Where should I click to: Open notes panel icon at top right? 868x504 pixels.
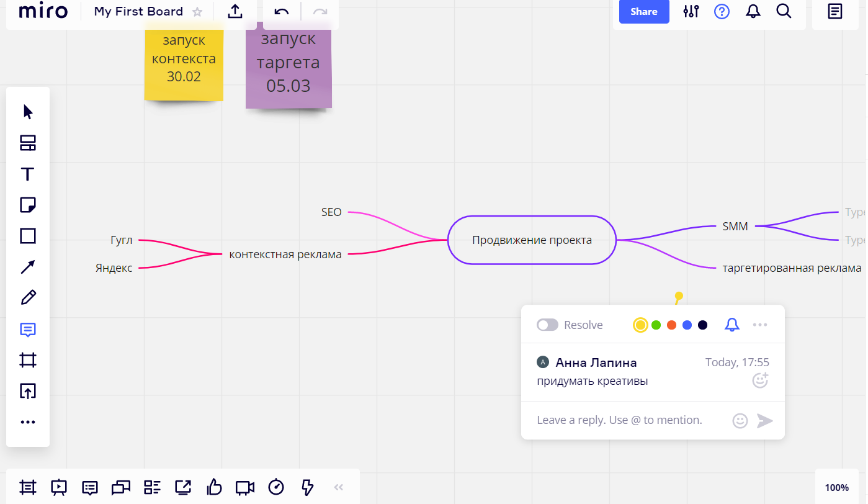tap(835, 11)
